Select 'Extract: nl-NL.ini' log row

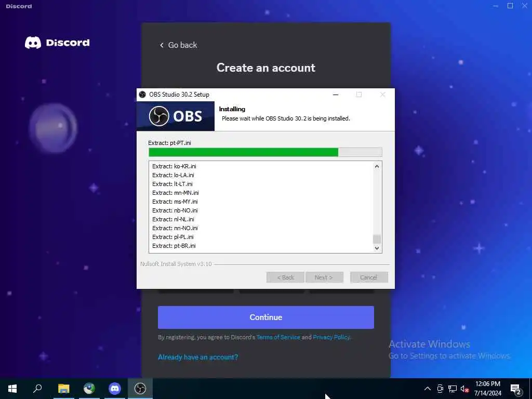[173, 219]
